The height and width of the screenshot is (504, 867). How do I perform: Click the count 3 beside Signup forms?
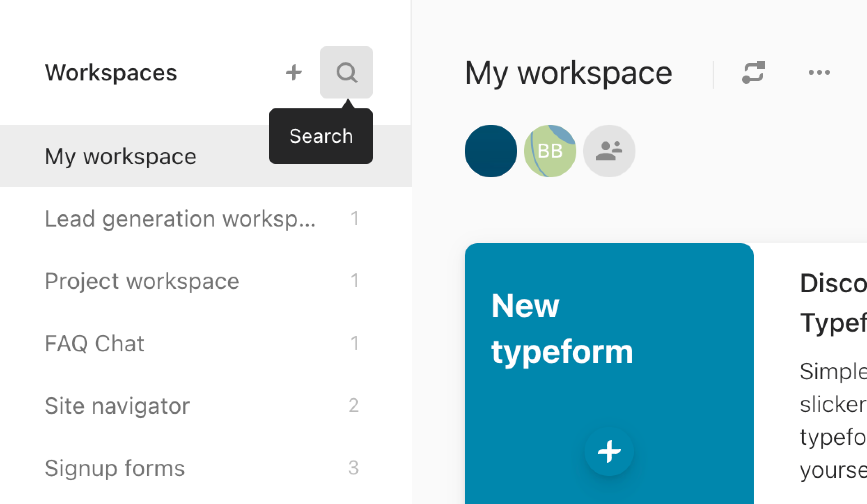[x=354, y=468]
